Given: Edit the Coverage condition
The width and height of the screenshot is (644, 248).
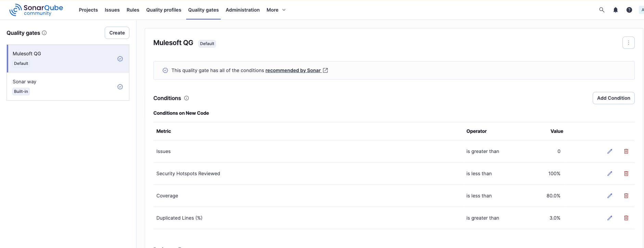Looking at the screenshot, I should click(610, 196).
